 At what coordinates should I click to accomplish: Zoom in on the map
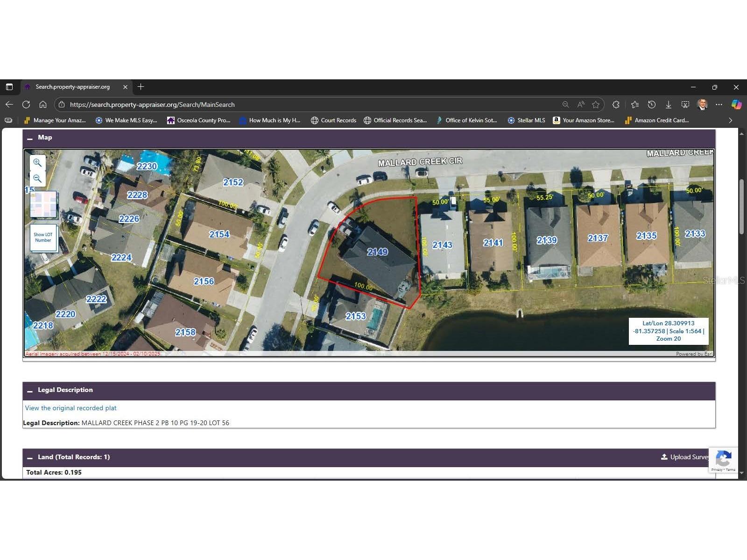tap(37, 162)
